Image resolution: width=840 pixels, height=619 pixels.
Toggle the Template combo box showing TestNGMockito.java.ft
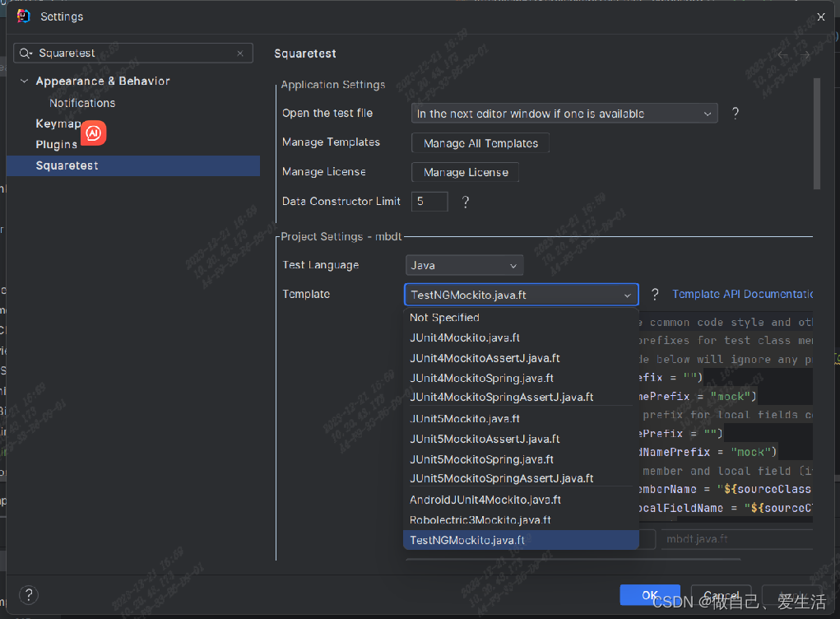point(522,295)
